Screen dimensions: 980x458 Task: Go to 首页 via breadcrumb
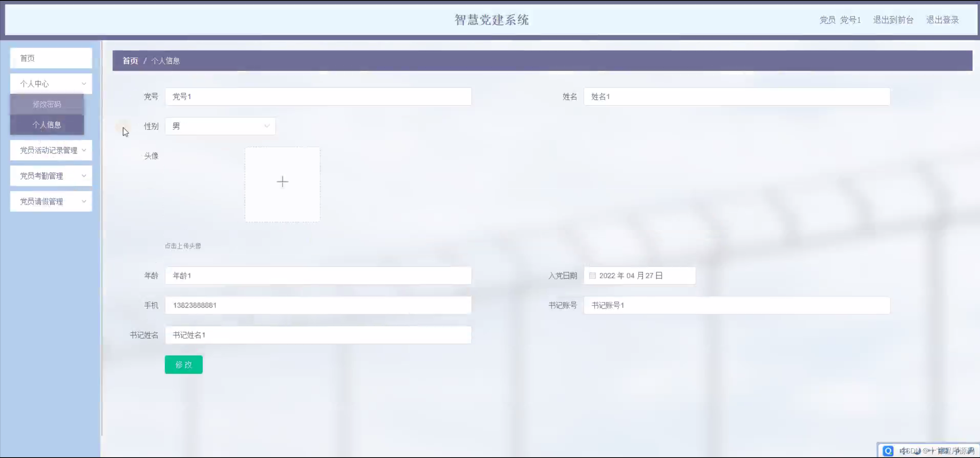pyautogui.click(x=130, y=61)
